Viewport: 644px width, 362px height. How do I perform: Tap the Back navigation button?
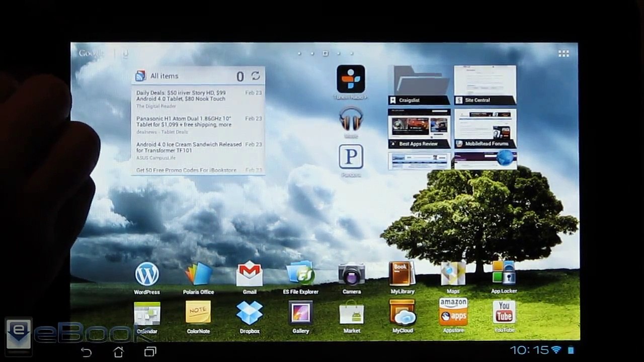click(86, 351)
